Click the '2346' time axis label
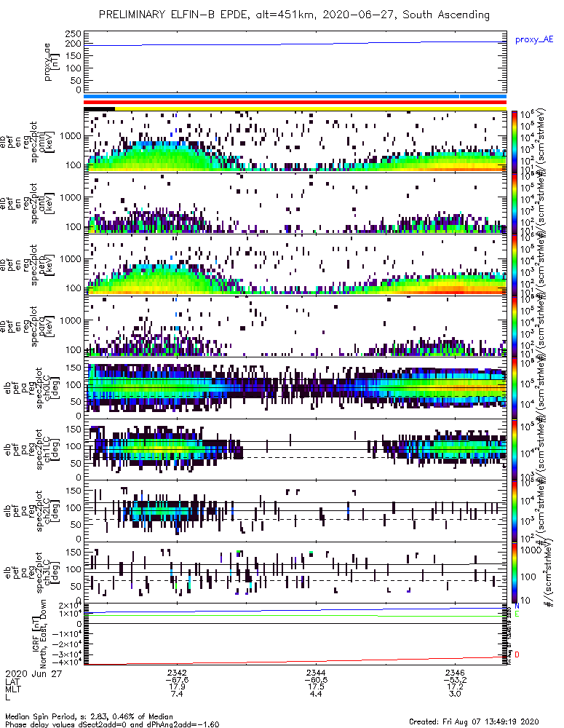 [x=455, y=673]
